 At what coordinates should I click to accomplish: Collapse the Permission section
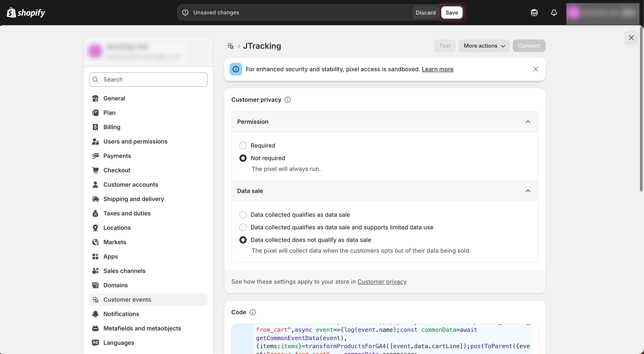click(x=528, y=122)
